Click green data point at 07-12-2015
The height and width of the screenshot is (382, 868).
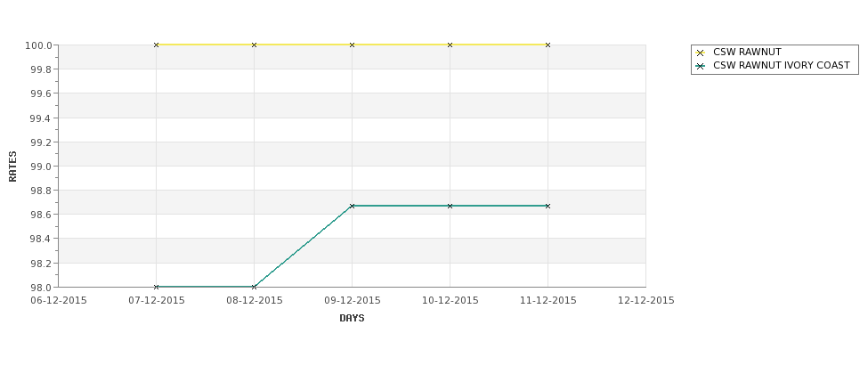coord(156,287)
